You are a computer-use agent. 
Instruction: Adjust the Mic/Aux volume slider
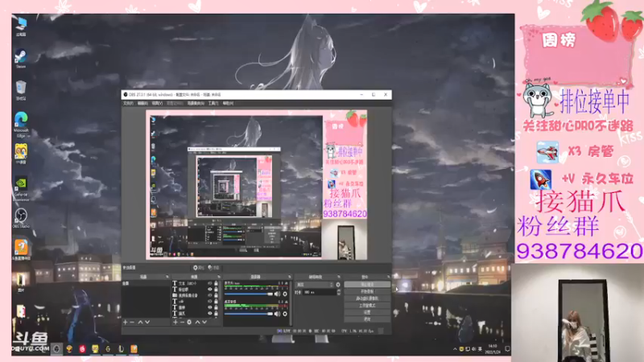point(249,294)
